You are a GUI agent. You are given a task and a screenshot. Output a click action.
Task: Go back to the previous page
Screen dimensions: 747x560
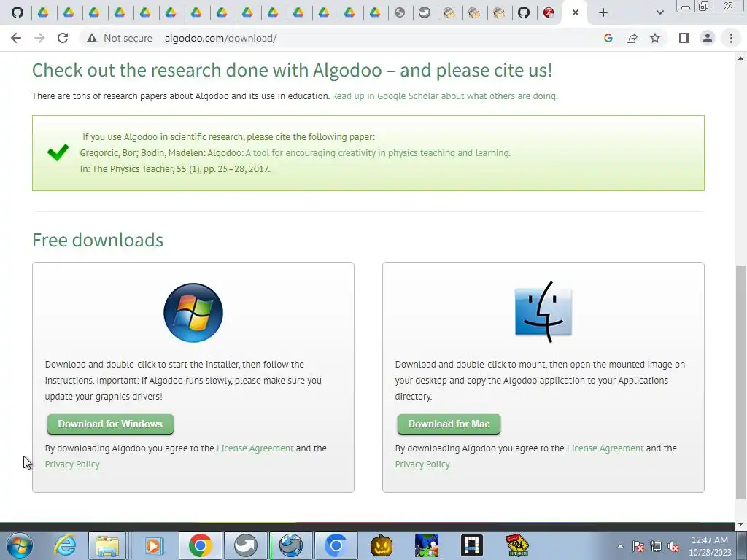16,38
